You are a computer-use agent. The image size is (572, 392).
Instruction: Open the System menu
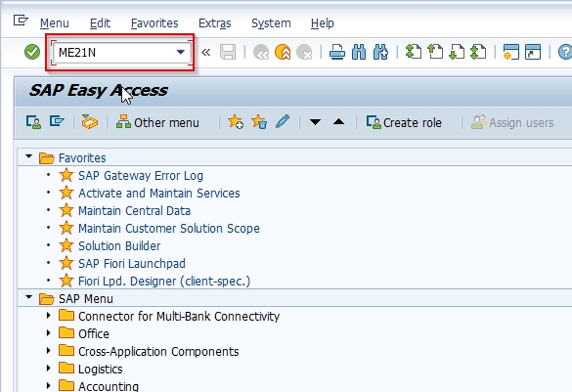[271, 23]
